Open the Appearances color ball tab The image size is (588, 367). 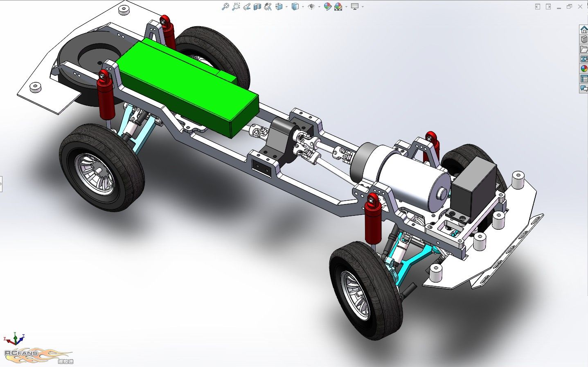click(584, 69)
